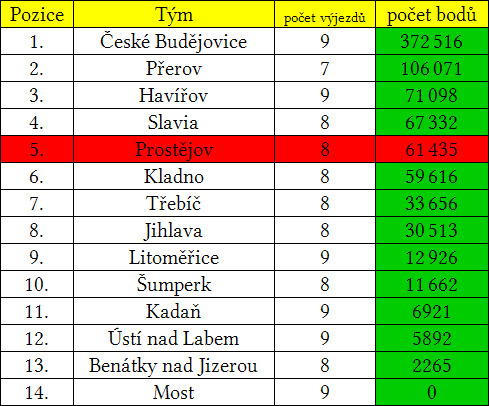
Task: Select the Jihlava team cell
Action: tap(174, 230)
